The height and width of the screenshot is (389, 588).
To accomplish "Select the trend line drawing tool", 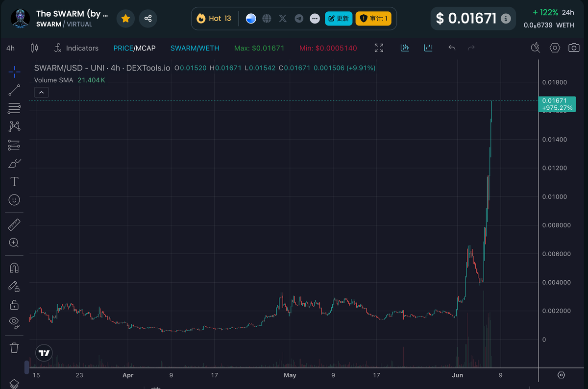I will tap(15, 90).
